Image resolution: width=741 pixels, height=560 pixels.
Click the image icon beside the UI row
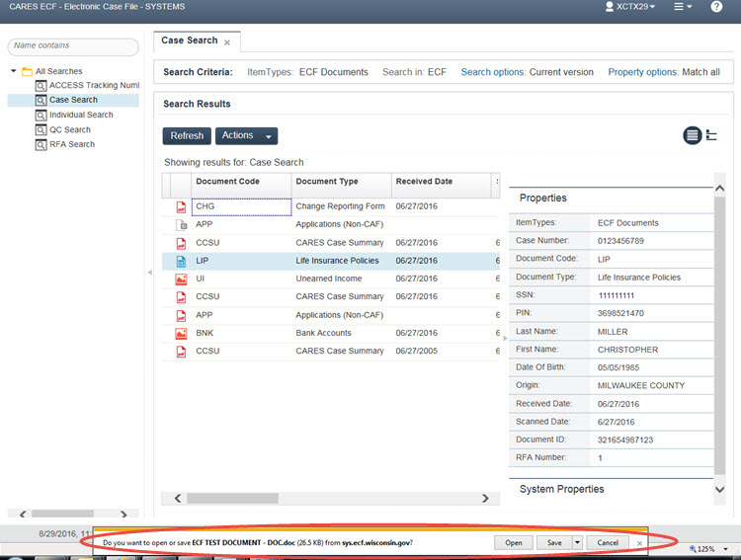(181, 279)
